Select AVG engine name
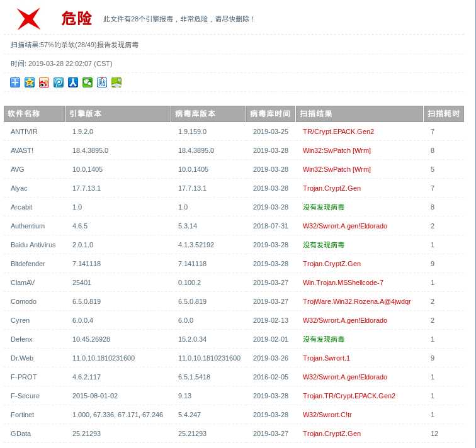The width and height of the screenshot is (476, 448). coord(17,169)
